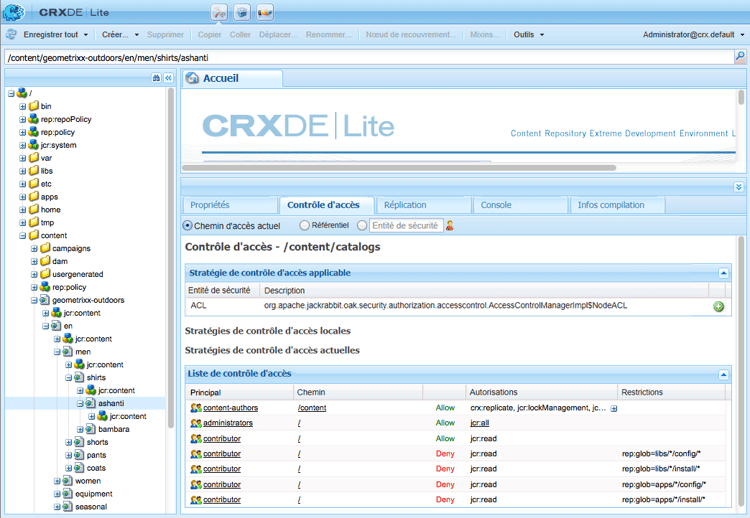Click the administrators principal link
The width and height of the screenshot is (750, 518).
tap(228, 423)
